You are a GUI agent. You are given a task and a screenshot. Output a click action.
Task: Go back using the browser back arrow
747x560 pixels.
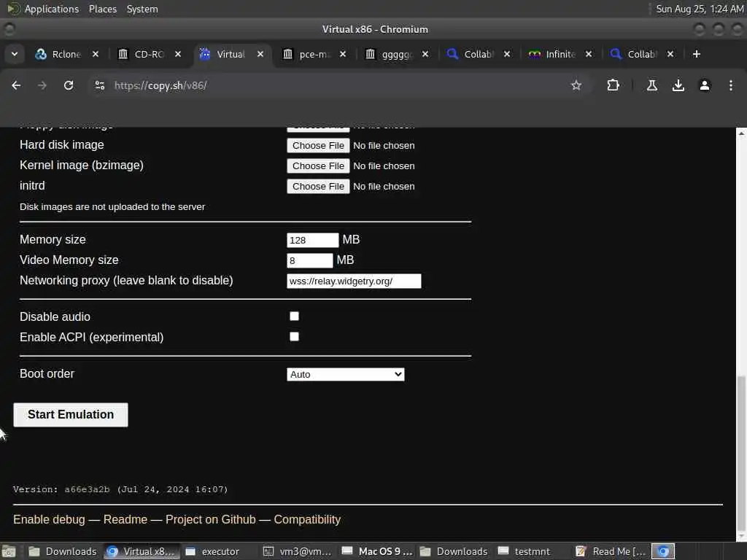pos(16,85)
